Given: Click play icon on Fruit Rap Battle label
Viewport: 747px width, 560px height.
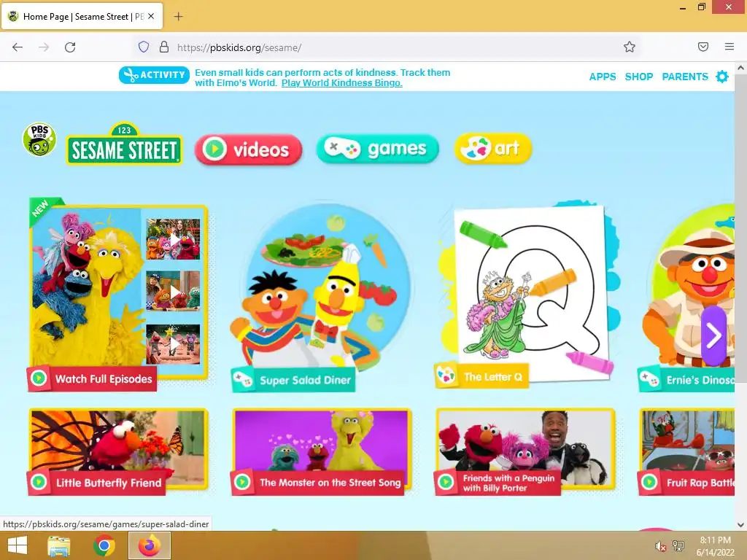Looking at the screenshot, I should [x=649, y=482].
